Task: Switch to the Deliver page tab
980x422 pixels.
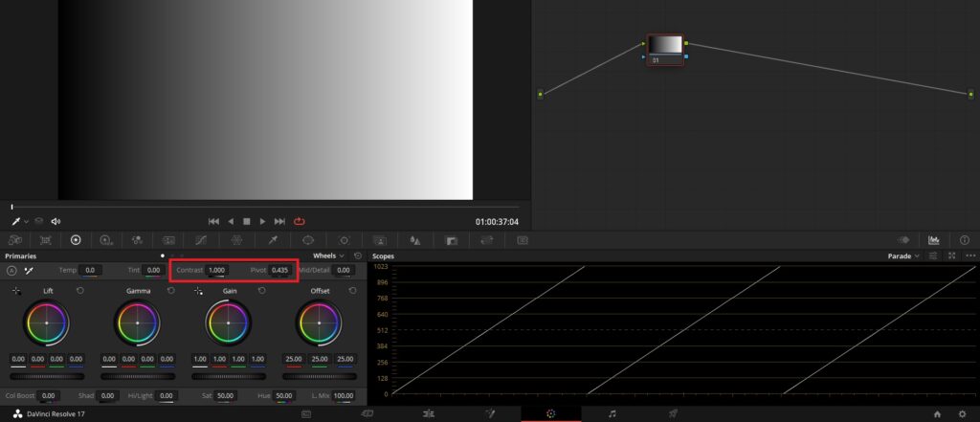Action: [x=673, y=414]
